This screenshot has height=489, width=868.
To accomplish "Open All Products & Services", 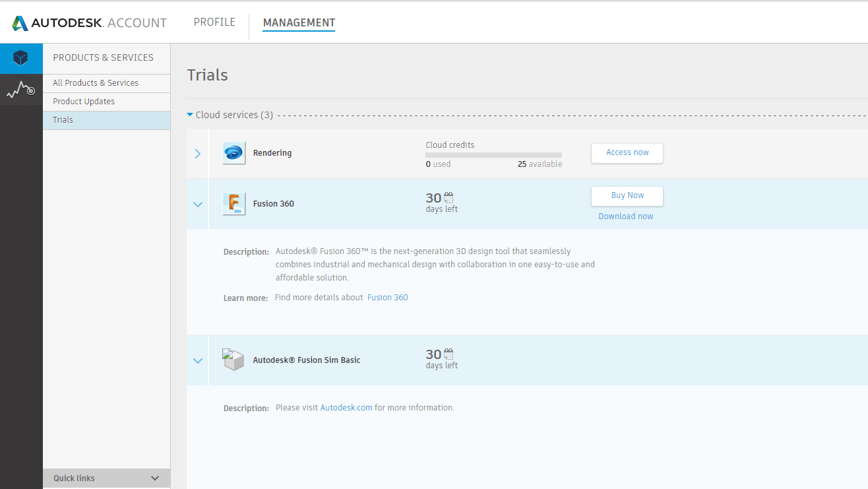I will [106, 83].
